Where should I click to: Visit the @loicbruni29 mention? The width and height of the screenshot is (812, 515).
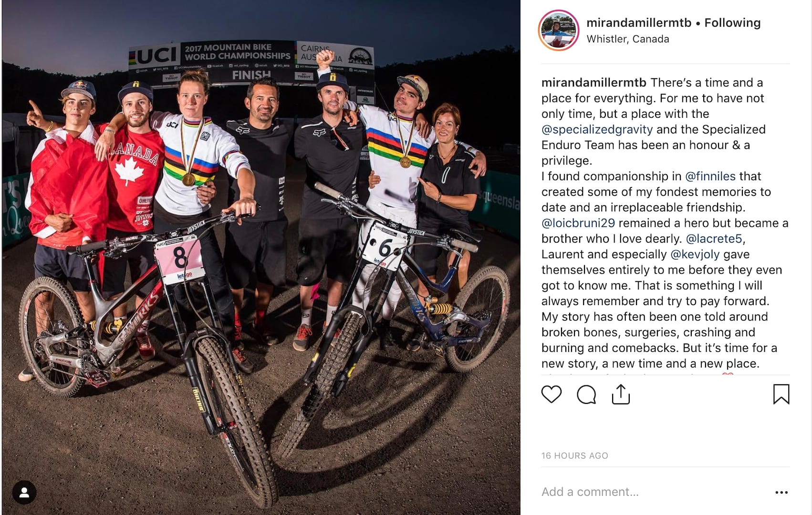coord(578,223)
